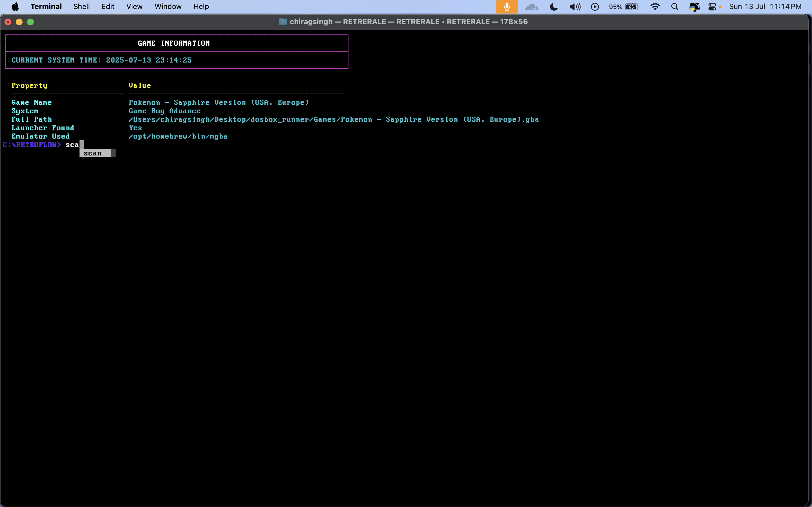Screen dimensions: 812x507
Task: Open Spotlight search magnifier icon
Action: pos(675,7)
